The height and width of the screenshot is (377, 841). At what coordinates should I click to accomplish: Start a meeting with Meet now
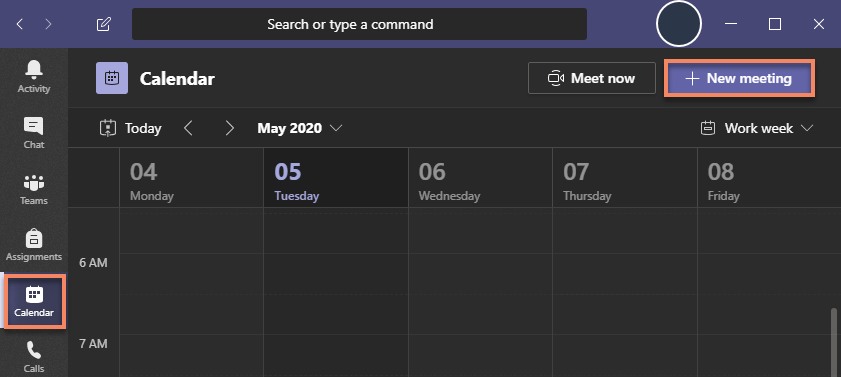[592, 78]
